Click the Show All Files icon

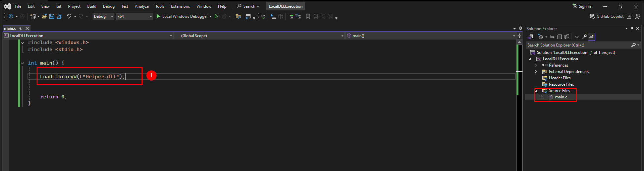[x=567, y=37]
